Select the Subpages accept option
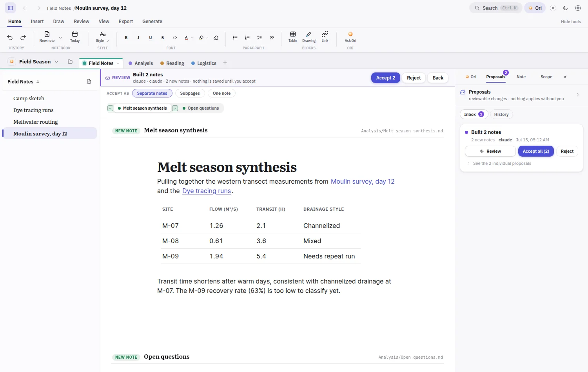The image size is (588, 372). pos(190,93)
